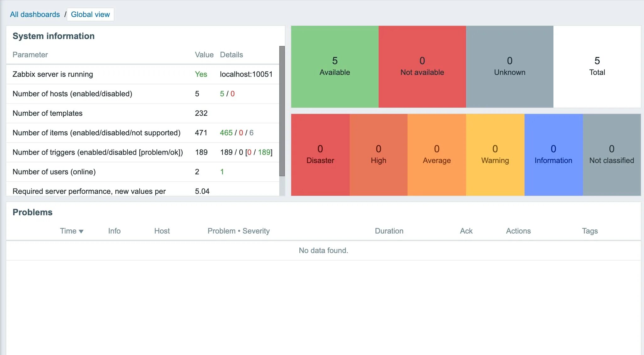644x355 pixels.
Task: Click the online users count 1
Action: pyautogui.click(x=222, y=172)
